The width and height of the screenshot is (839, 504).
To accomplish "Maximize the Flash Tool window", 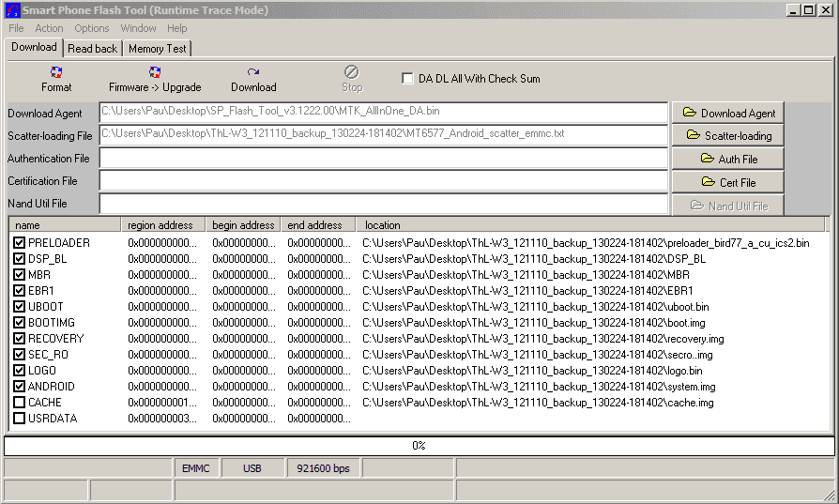I will click(809, 9).
